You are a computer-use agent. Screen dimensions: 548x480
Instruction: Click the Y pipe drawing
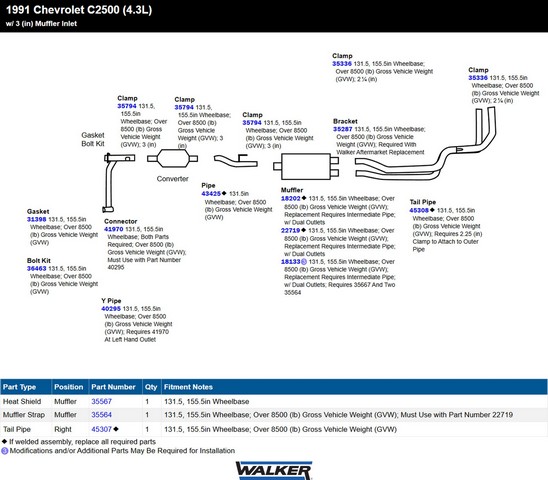coord(118,182)
